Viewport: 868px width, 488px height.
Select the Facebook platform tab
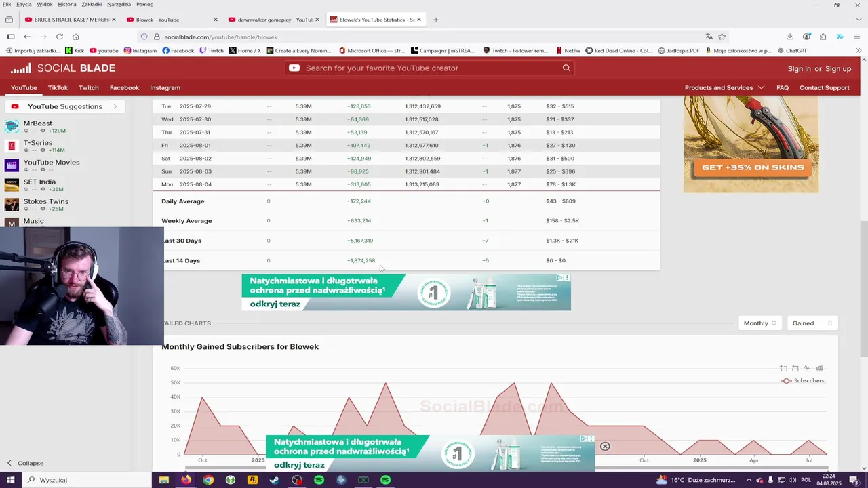[125, 87]
